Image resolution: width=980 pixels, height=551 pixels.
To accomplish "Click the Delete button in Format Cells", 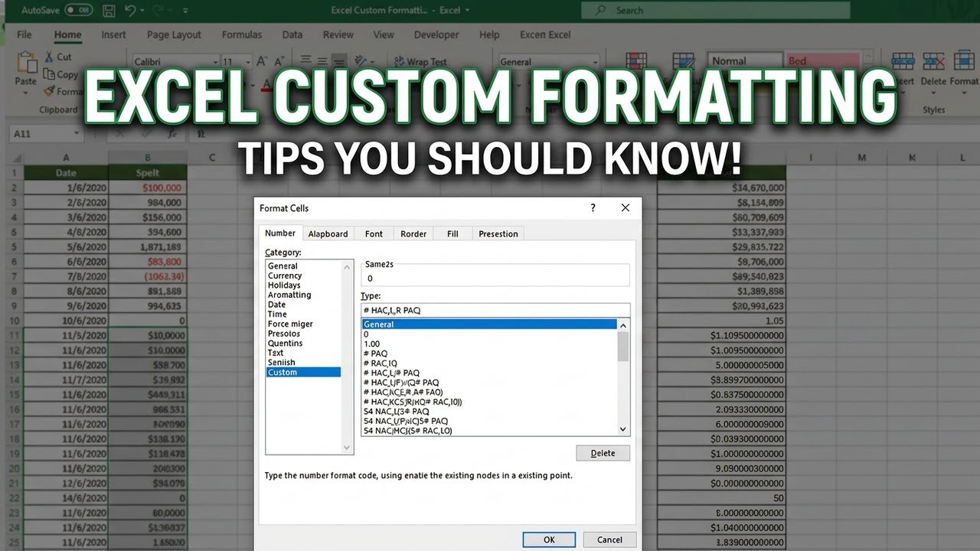I will pyautogui.click(x=603, y=453).
